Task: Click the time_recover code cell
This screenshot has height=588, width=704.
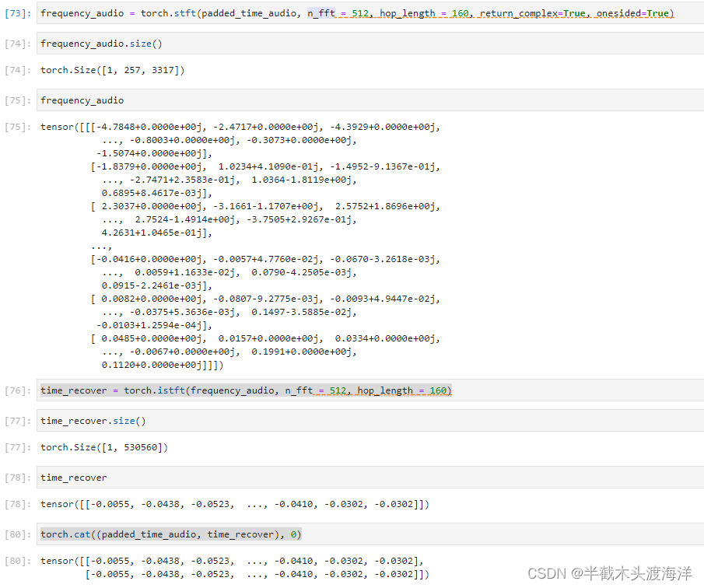Action: [370, 478]
